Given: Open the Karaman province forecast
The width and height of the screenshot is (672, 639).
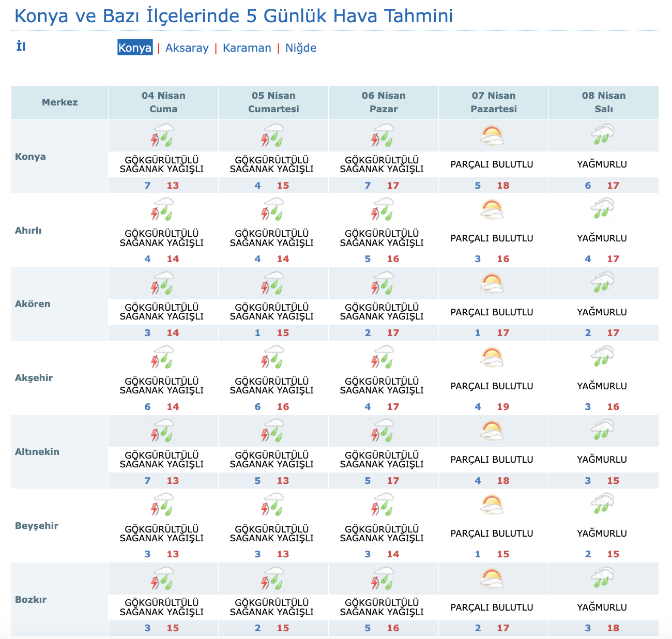Looking at the screenshot, I should click(247, 48).
